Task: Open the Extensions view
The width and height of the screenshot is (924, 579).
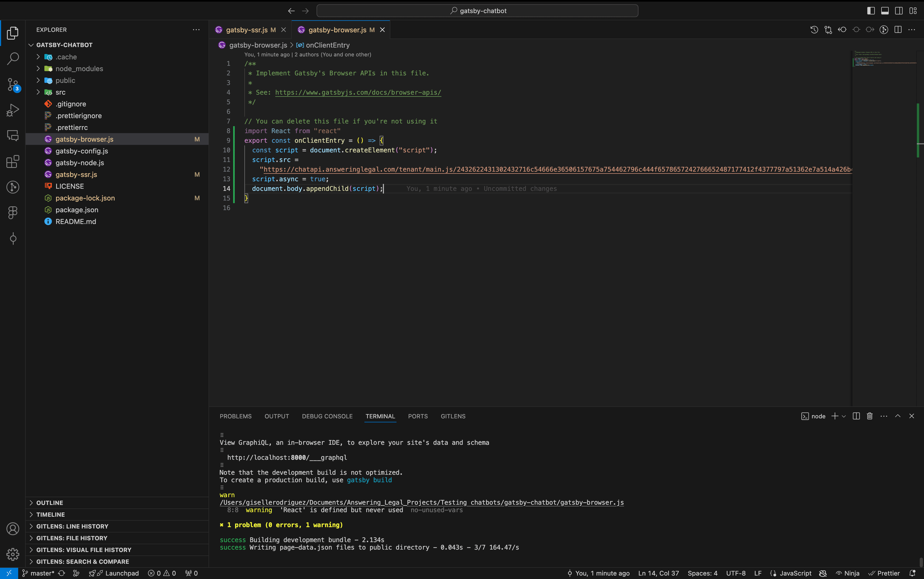Action: pos(13,162)
